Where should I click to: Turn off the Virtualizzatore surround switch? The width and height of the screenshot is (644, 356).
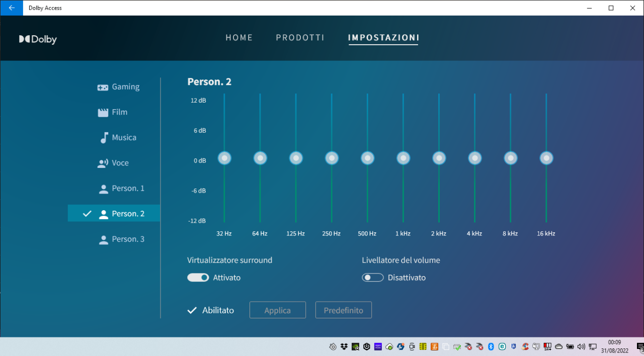coord(198,278)
